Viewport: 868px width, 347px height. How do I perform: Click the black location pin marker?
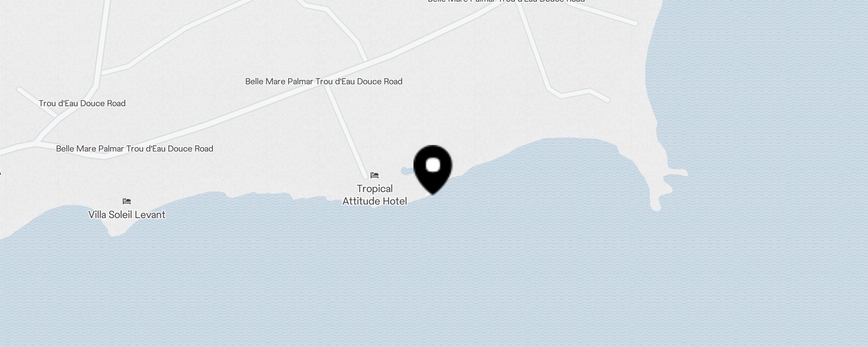(433, 169)
